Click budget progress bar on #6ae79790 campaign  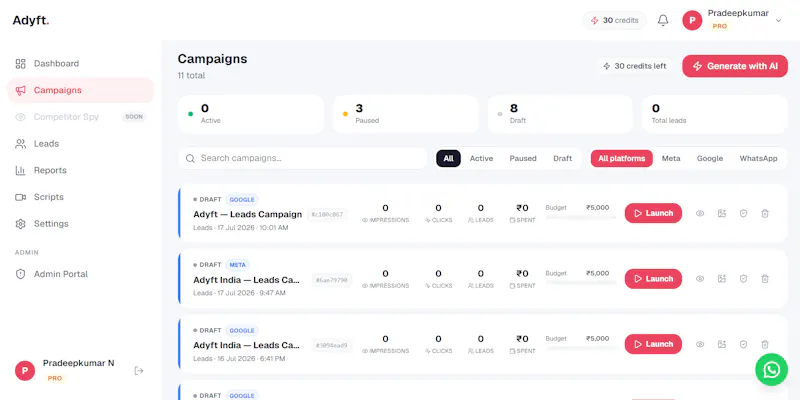pyautogui.click(x=581, y=283)
